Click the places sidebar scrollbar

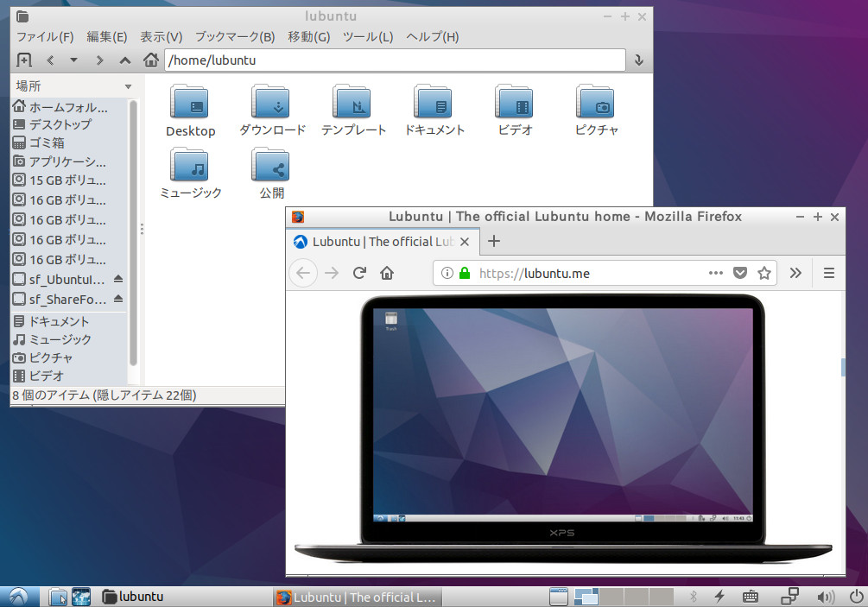click(x=133, y=232)
